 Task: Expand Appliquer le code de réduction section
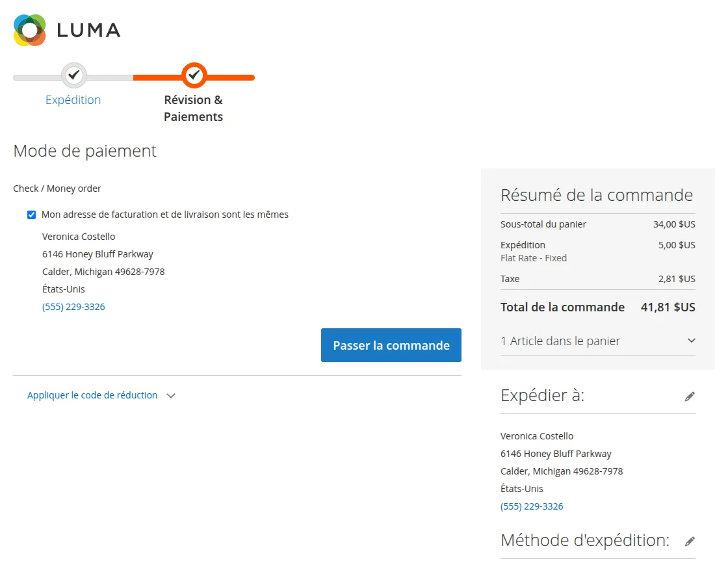tap(92, 395)
